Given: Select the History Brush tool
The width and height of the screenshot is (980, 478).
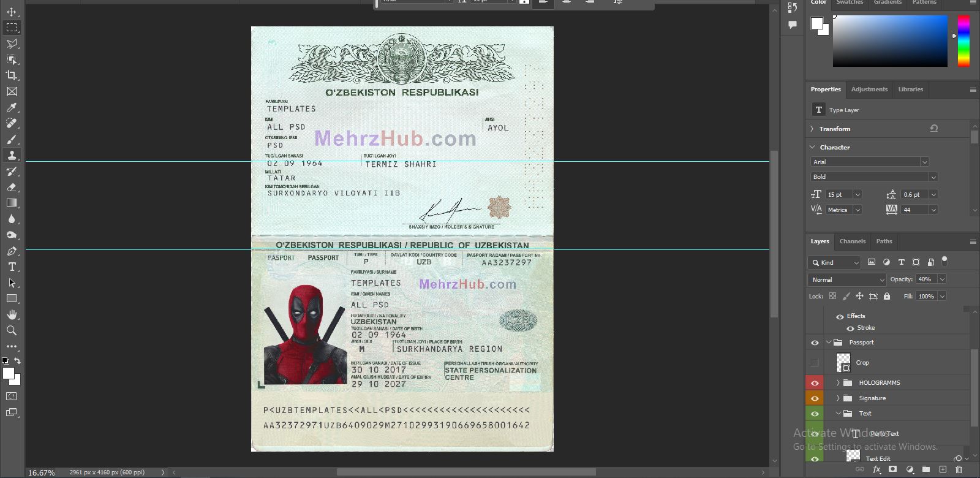Looking at the screenshot, I should 12,171.
